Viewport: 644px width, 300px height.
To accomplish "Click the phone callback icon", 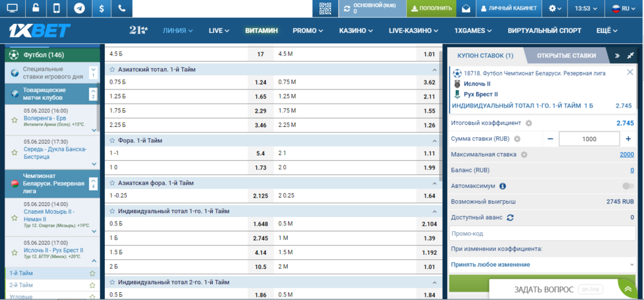I will tap(122, 8).
